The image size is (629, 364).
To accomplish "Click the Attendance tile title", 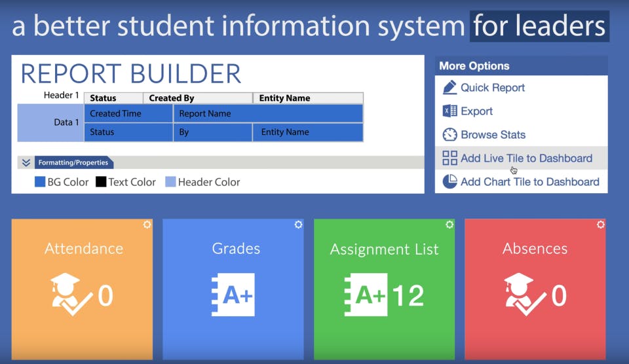I will click(x=84, y=249).
